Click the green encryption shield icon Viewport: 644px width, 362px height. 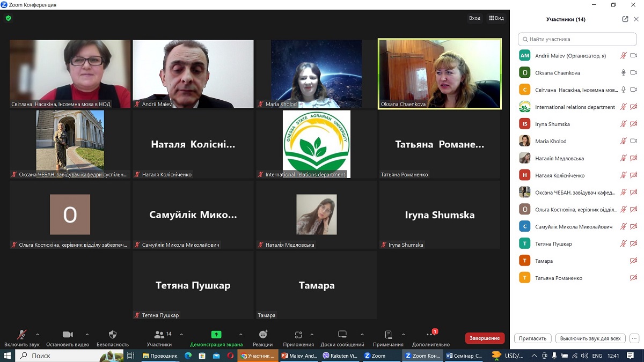[x=8, y=18]
